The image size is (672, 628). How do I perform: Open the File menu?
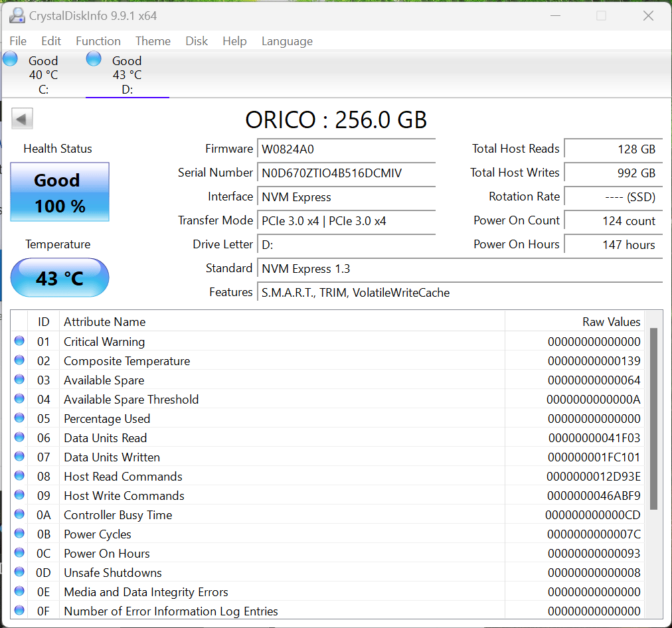(18, 41)
